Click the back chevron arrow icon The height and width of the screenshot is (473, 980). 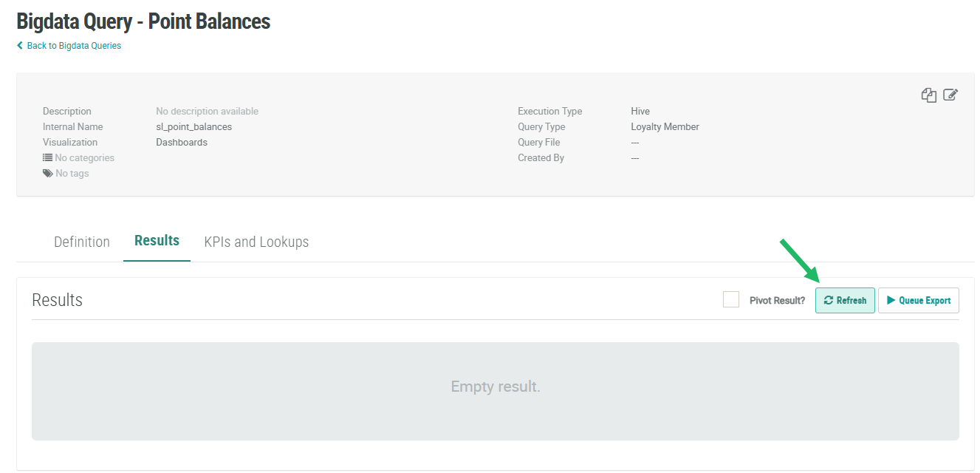click(x=20, y=46)
